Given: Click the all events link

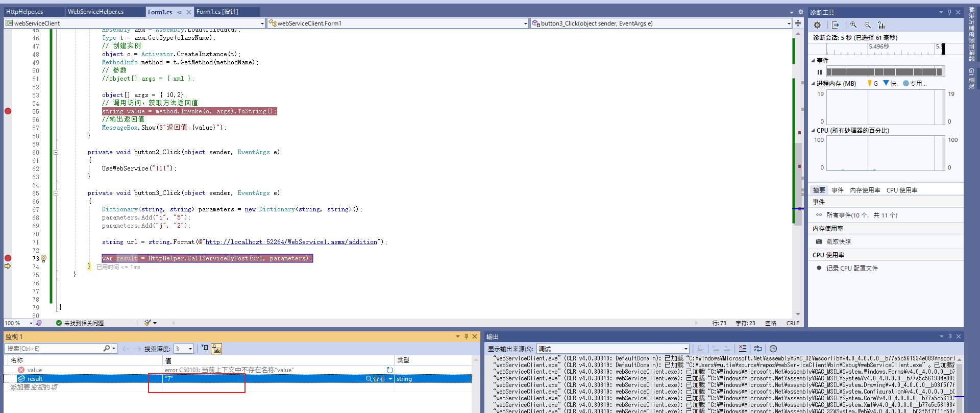Looking at the screenshot, I should 862,215.
